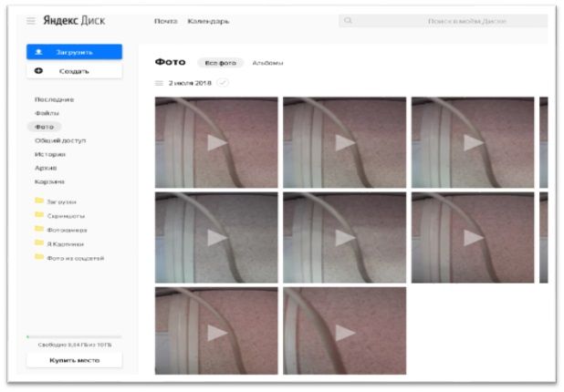
Task: Click the Купить место button
Action: [74, 360]
